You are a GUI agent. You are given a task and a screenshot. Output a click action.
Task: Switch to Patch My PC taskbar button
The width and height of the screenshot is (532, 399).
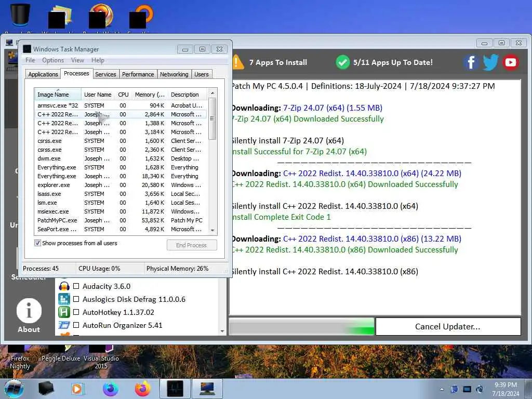click(x=207, y=389)
